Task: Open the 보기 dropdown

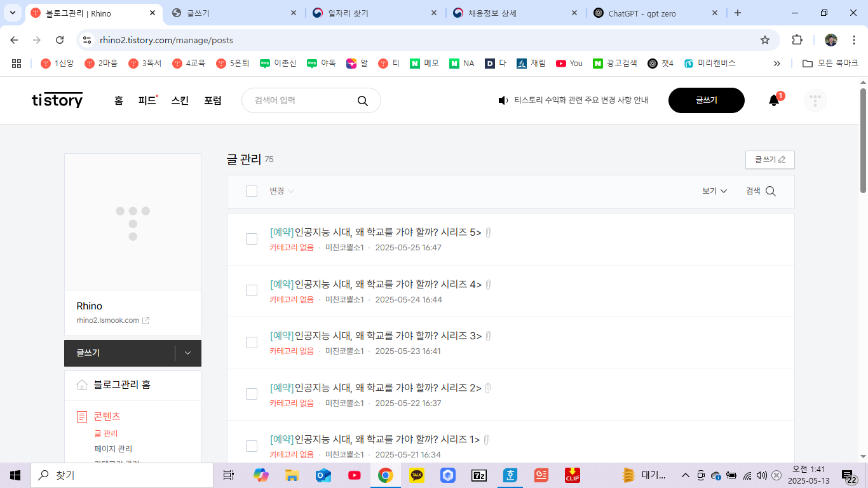Action: pos(714,191)
